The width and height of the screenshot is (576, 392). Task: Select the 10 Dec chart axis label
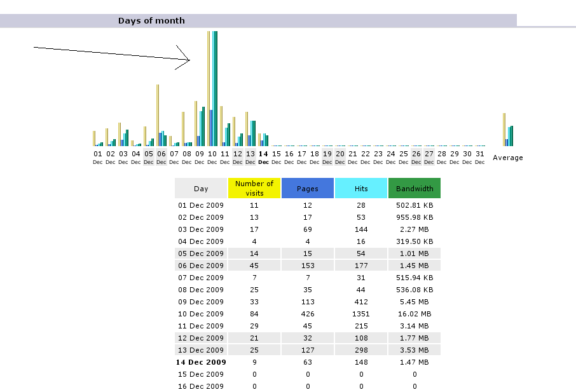(x=212, y=157)
